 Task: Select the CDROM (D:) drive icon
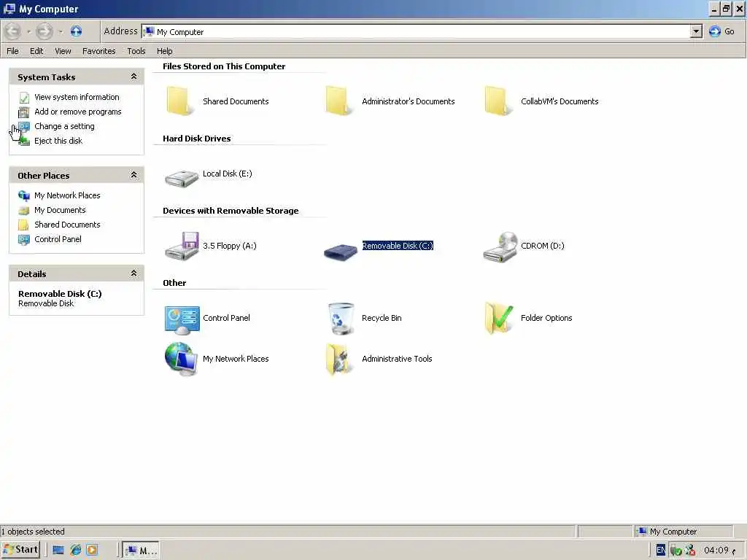point(500,246)
